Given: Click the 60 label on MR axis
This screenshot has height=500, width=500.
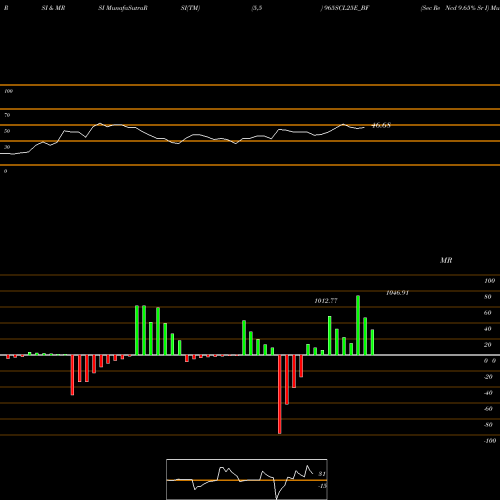Looking at the screenshot, I should [488, 313].
